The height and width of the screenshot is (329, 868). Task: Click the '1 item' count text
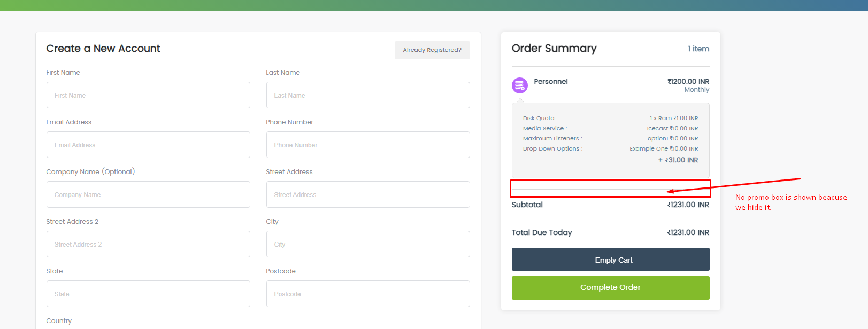click(698, 49)
